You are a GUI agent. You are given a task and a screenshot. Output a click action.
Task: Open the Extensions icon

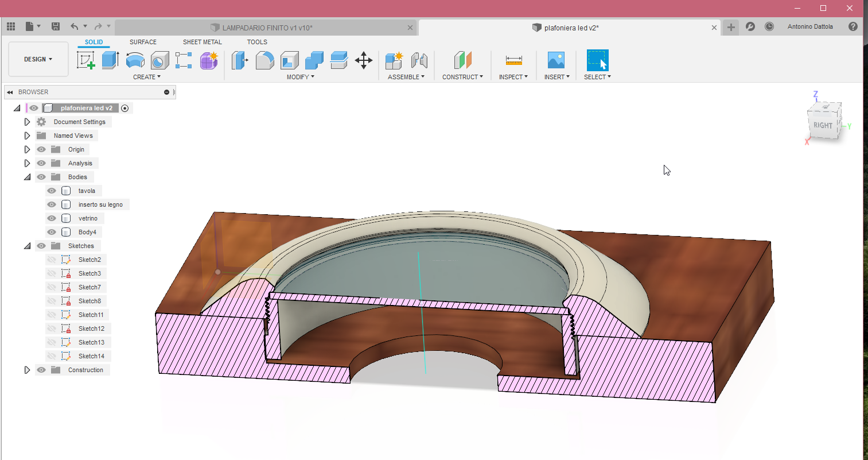coord(750,26)
